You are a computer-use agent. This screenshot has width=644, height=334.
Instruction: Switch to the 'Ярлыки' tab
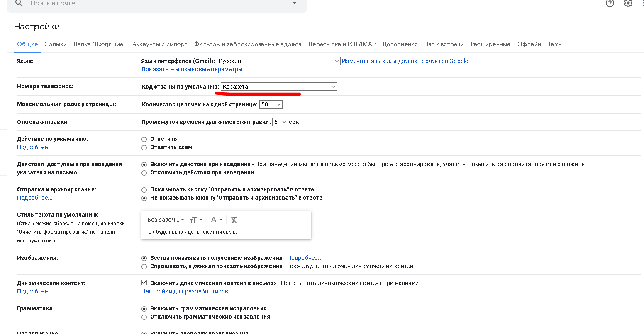tap(56, 44)
